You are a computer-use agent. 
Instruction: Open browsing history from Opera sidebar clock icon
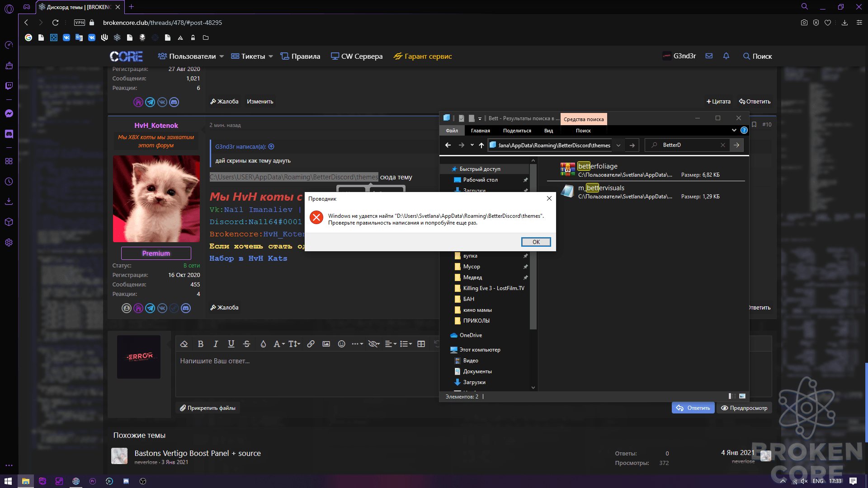9,182
